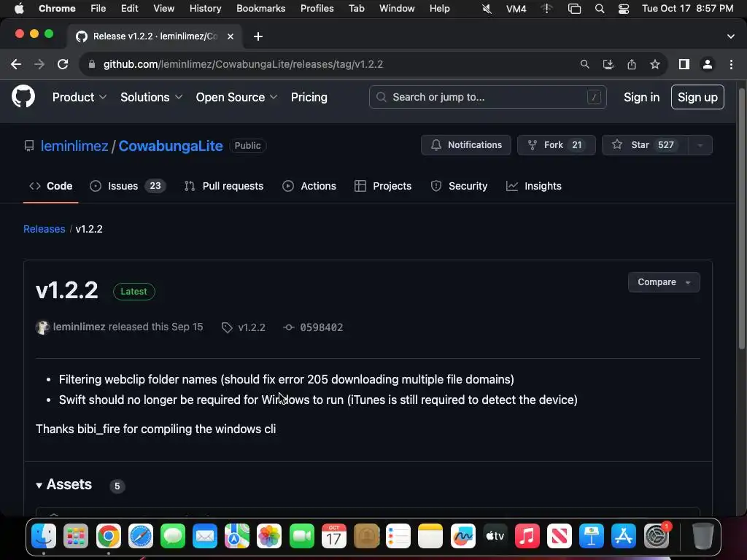Open Launchpad from the dock
This screenshot has width=747, height=560.
click(76, 536)
